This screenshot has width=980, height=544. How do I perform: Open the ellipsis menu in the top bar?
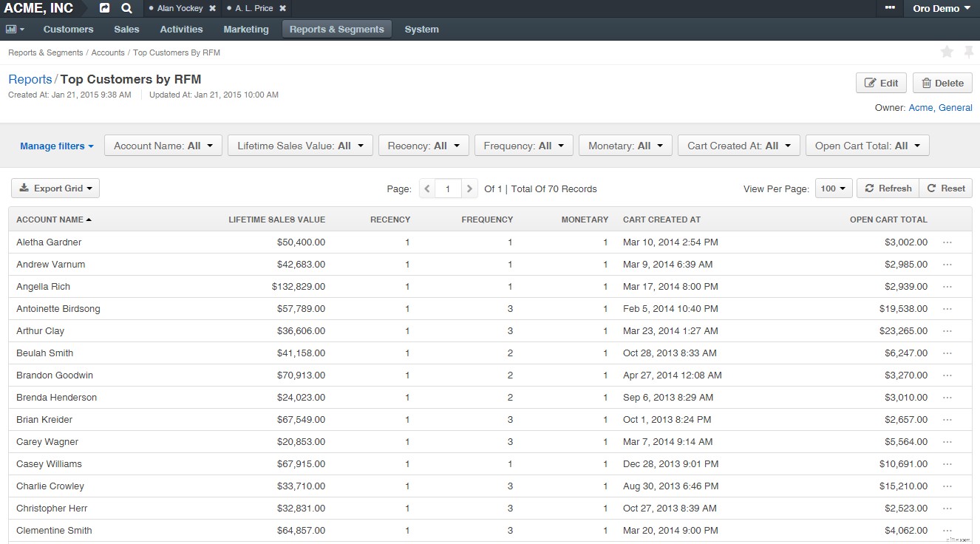coord(889,8)
